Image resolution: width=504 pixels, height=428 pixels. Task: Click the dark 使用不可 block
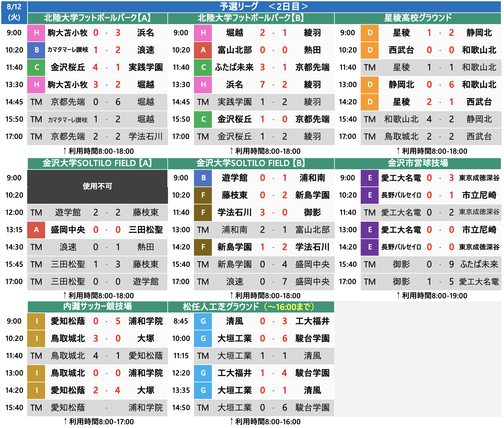97,187
